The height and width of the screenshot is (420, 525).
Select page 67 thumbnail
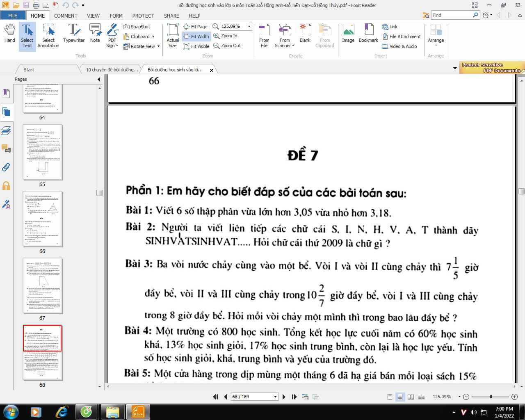pyautogui.click(x=42, y=286)
